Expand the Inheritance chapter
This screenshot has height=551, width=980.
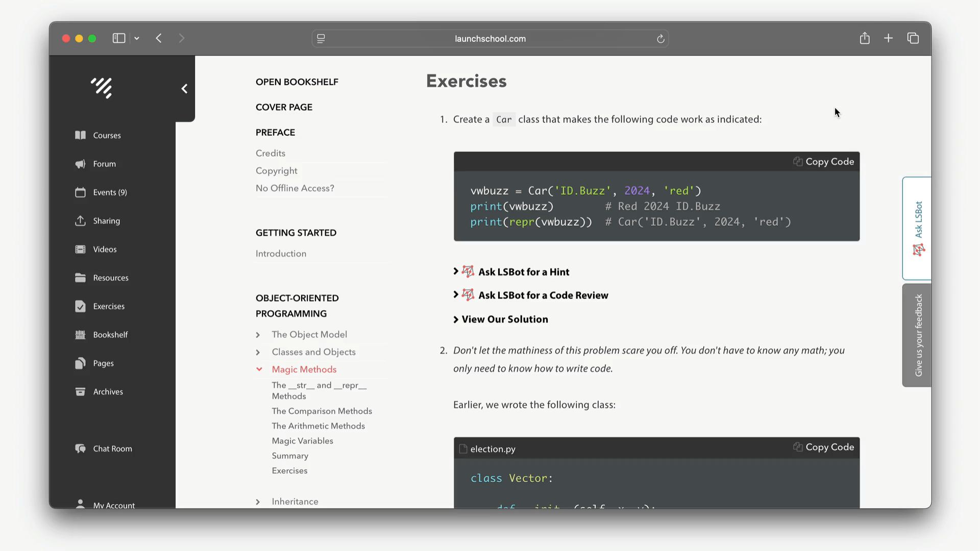coord(258,502)
